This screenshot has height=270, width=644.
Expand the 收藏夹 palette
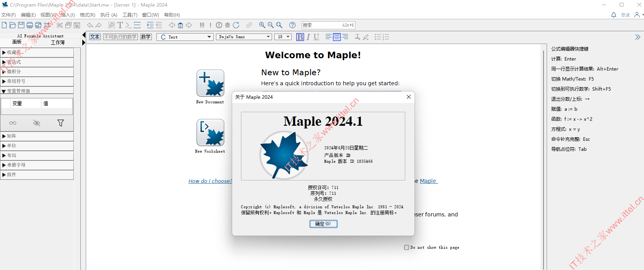click(x=37, y=52)
